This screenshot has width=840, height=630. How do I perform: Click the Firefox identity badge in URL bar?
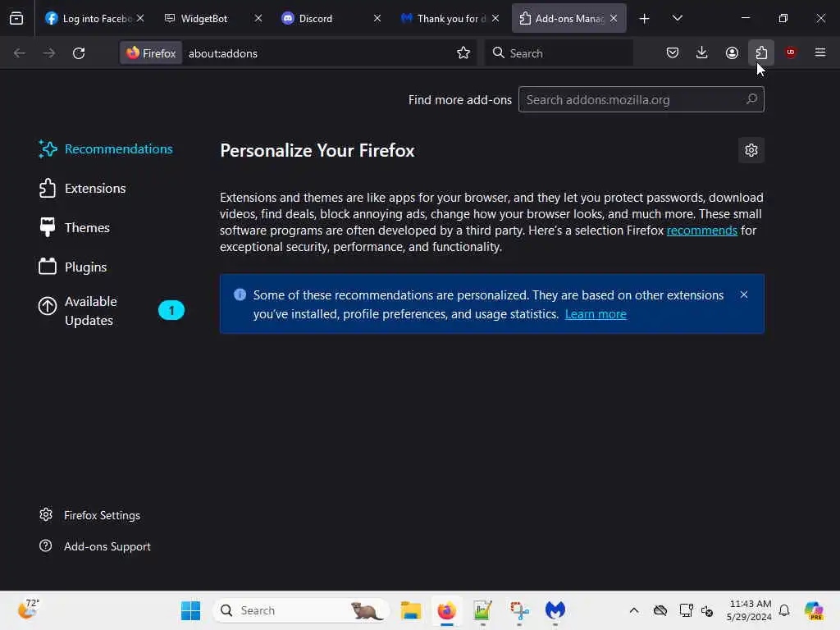point(151,53)
